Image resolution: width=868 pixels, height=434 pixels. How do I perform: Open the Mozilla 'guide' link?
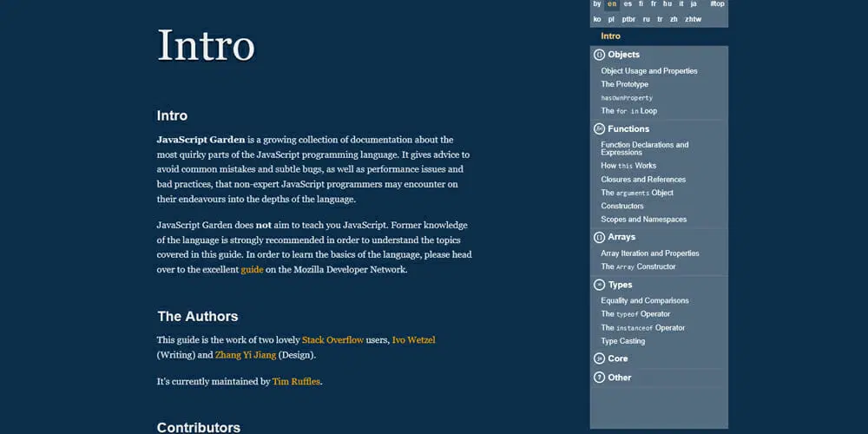[252, 269]
